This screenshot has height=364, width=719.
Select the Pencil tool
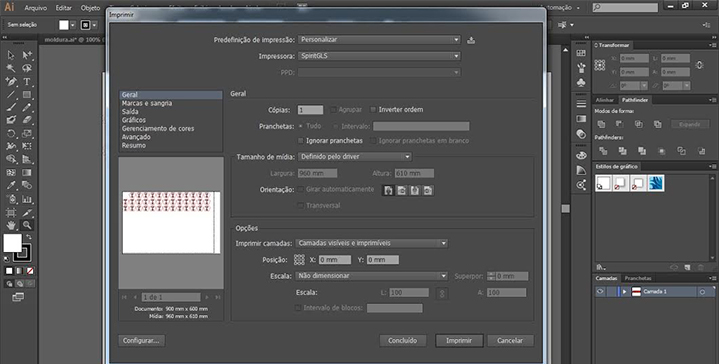coord(27,108)
